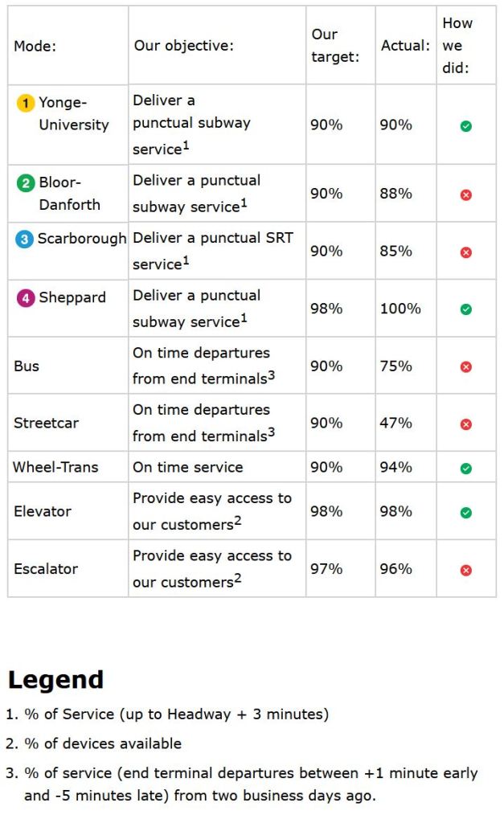
Task: Click the blue Line 3 Scarborough badge
Action: [26, 240]
